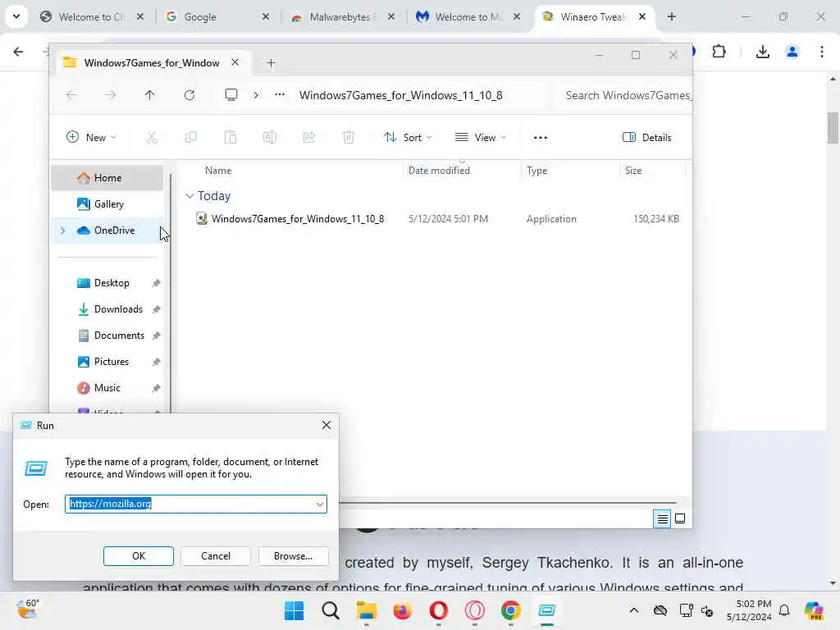840x630 pixels.
Task: Launch Opera from taskbar
Action: [438, 610]
